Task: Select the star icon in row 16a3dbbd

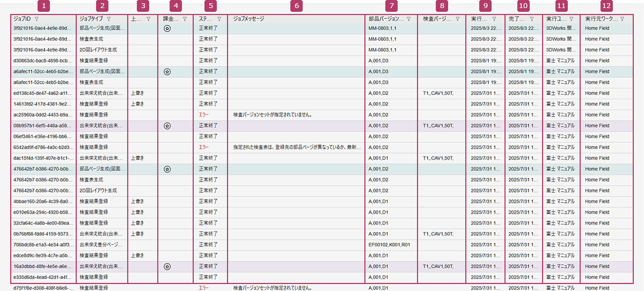Action: (x=167, y=266)
